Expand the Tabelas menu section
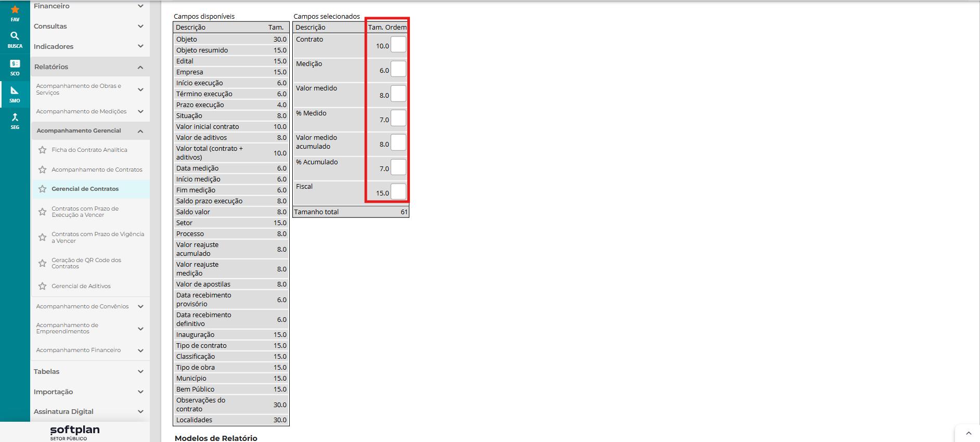980x442 pixels. coord(140,371)
